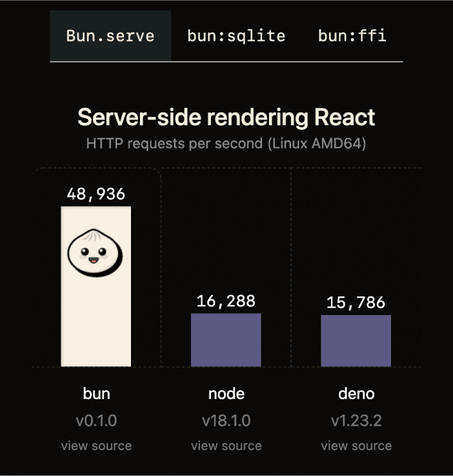Switch to the bun:sqlite tab

coord(236,36)
